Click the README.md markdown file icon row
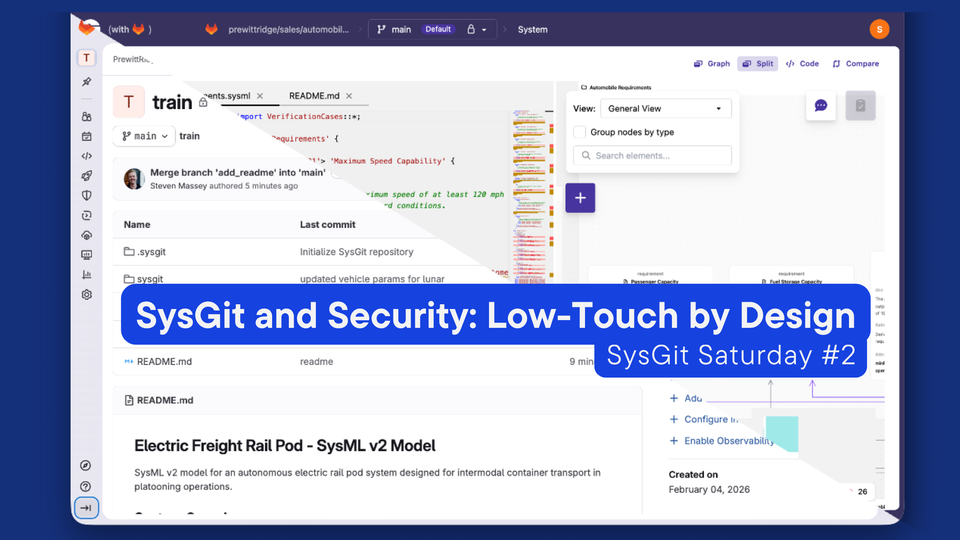Screen dimensions: 960x540 [129, 361]
